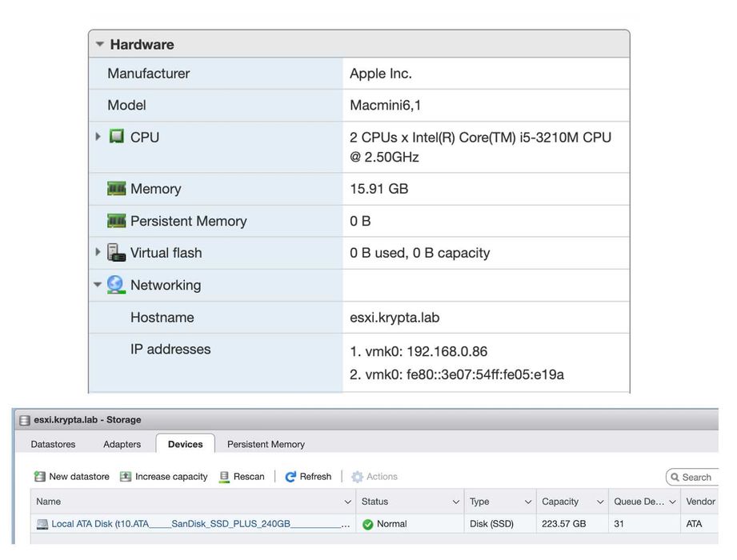The height and width of the screenshot is (560, 737).
Task: Click the Refresh arrow icon
Action: point(290,477)
